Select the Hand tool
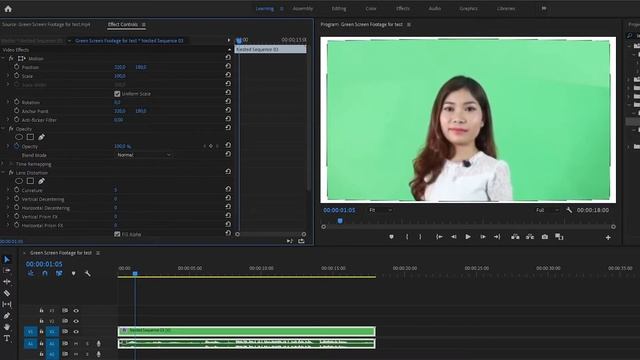Screen dimensions: 640x360 click(x=7, y=327)
